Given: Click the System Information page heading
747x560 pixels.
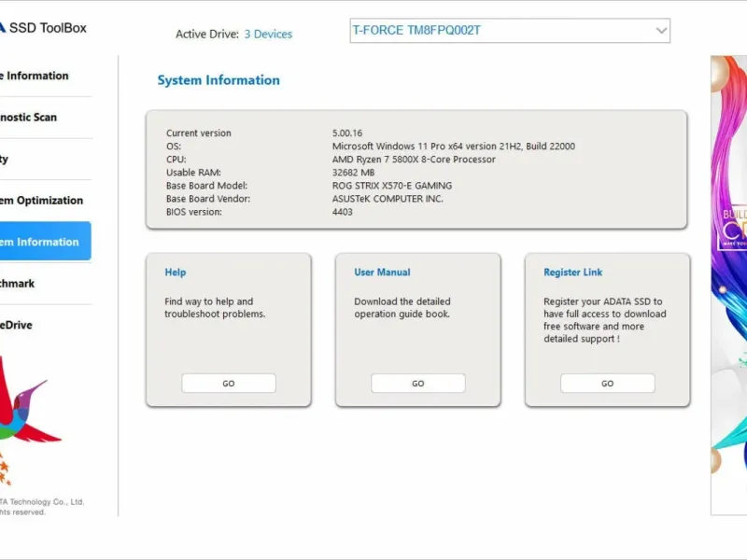Looking at the screenshot, I should click(218, 80).
